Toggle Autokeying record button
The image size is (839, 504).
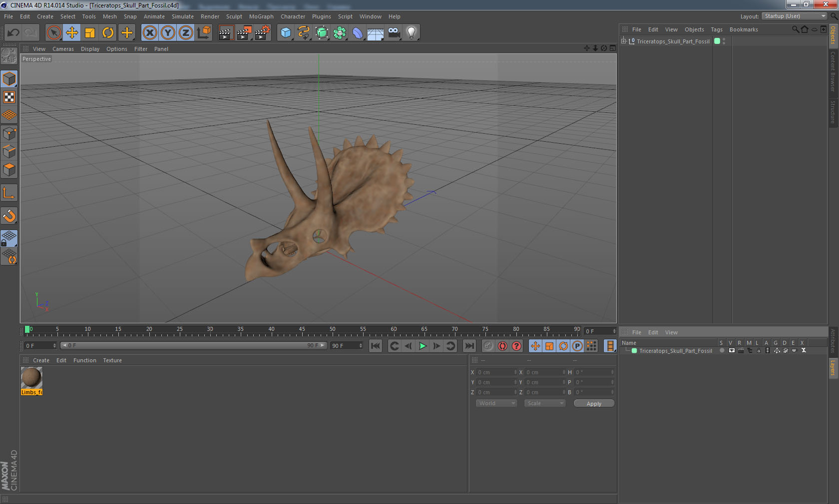coord(502,346)
